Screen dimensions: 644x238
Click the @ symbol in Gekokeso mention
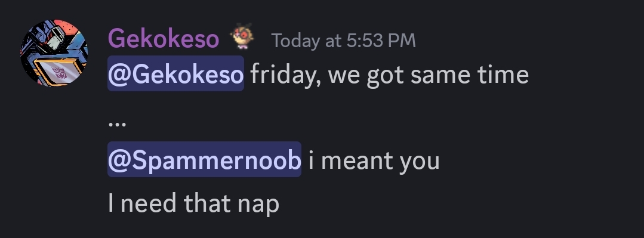[119, 75]
